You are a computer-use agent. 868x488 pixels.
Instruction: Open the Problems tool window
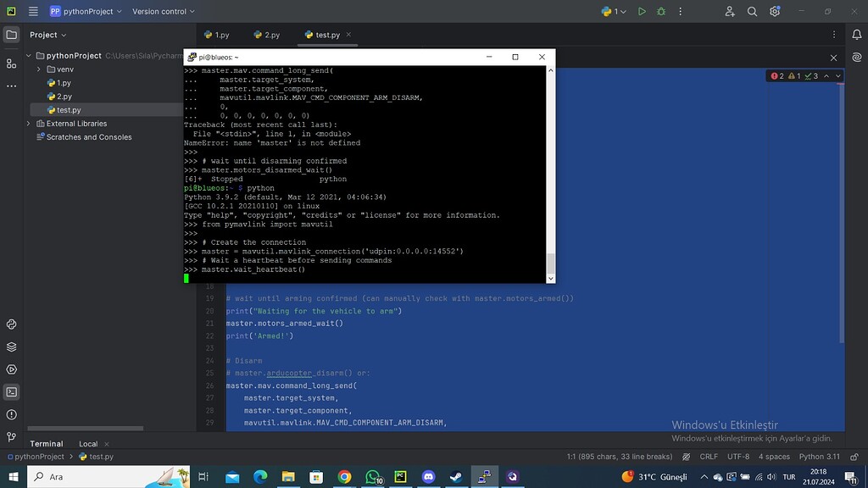[x=12, y=415]
